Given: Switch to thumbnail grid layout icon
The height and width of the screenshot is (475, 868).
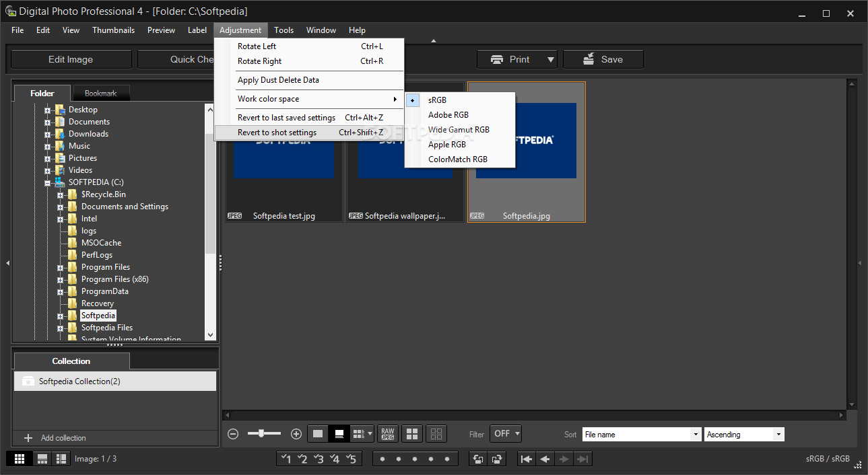Looking at the screenshot, I should [x=20, y=458].
